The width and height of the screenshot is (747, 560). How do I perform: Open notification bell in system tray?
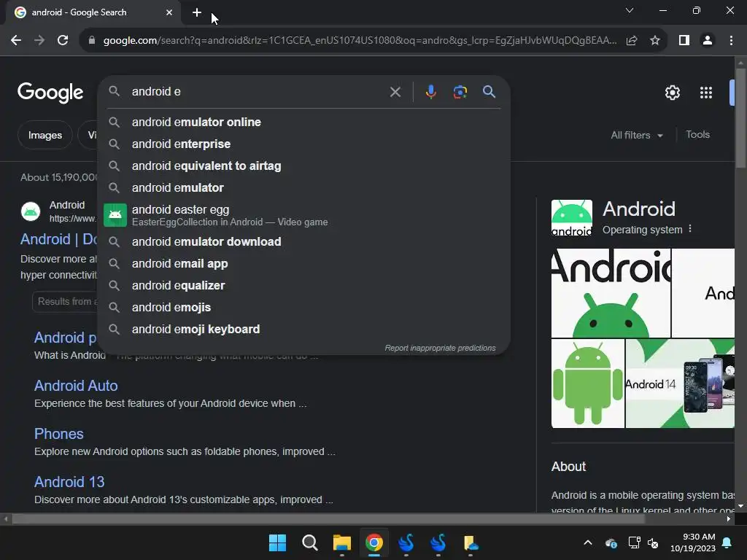(x=727, y=542)
